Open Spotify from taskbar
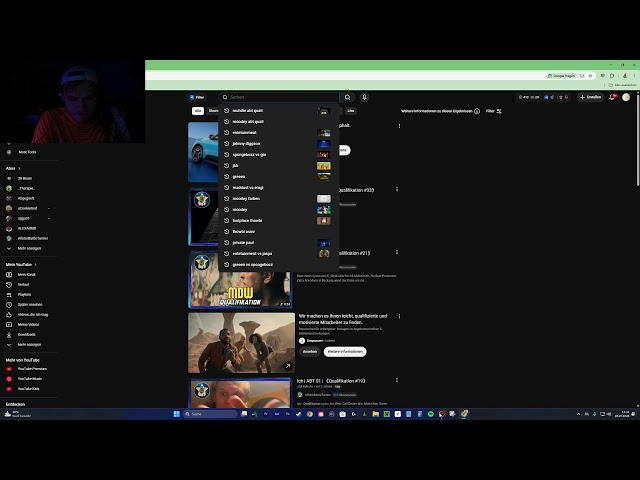Image resolution: width=640 pixels, height=480 pixels. (x=431, y=414)
